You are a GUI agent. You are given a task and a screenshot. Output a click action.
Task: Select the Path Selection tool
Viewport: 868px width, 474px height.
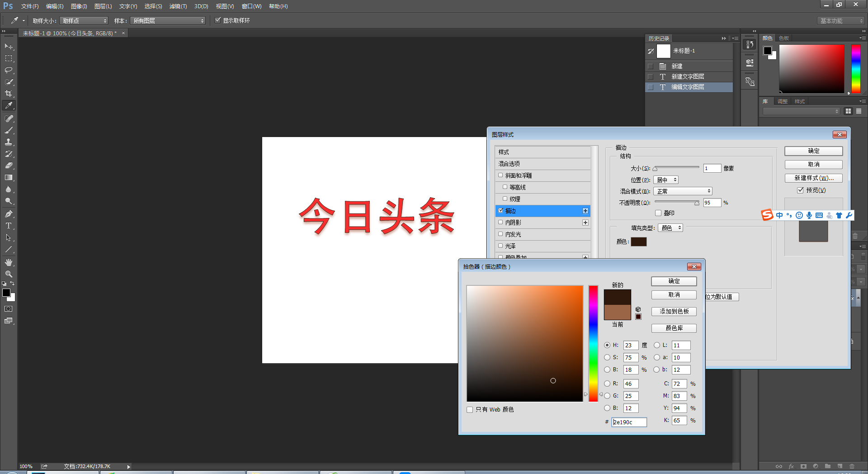pos(9,237)
